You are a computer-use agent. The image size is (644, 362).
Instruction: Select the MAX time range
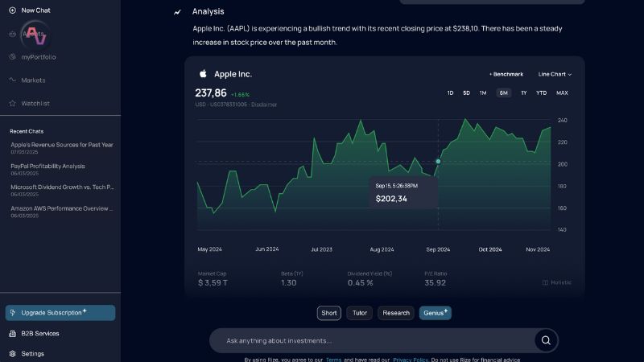coord(562,93)
